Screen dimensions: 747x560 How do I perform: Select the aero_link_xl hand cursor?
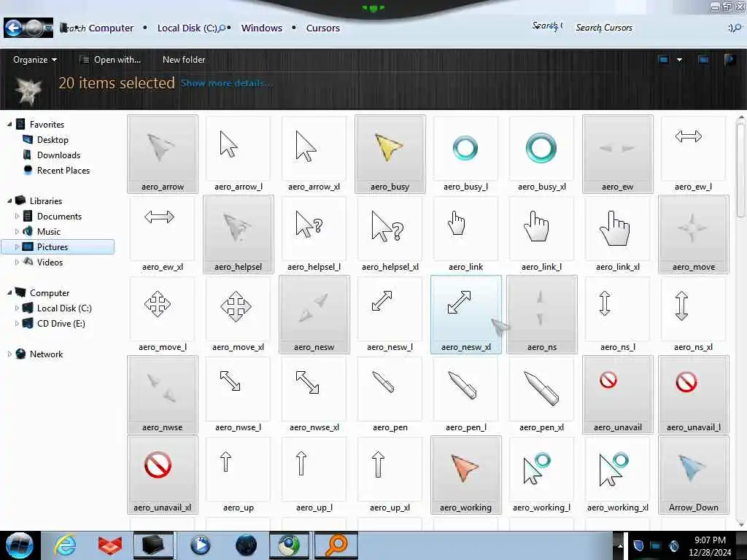click(x=617, y=234)
